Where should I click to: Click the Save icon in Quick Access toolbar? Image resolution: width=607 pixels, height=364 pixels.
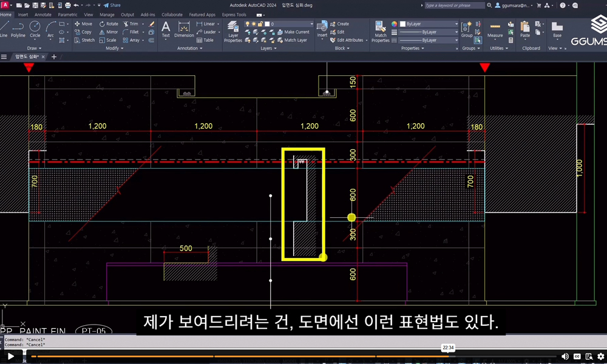point(35,5)
